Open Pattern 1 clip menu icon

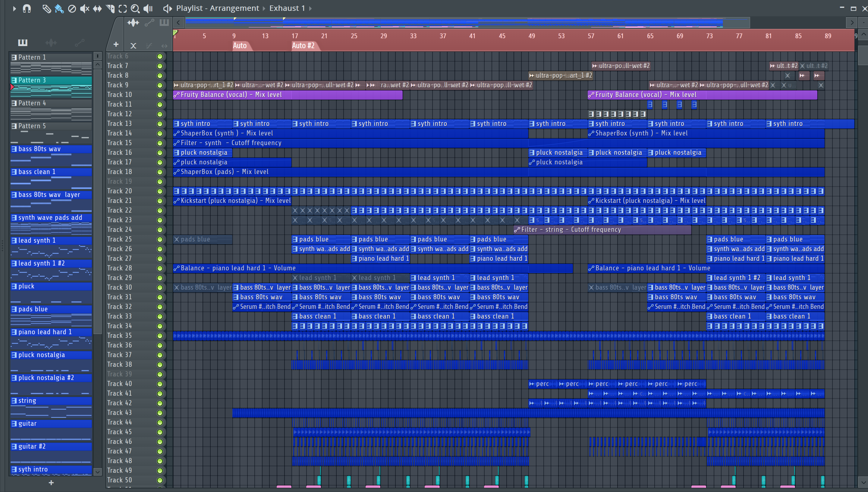(x=14, y=58)
